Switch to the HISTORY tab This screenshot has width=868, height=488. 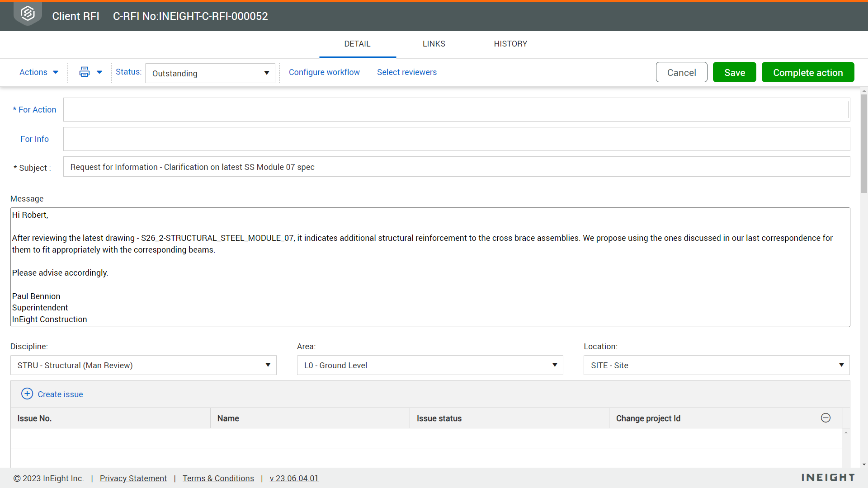coord(510,44)
